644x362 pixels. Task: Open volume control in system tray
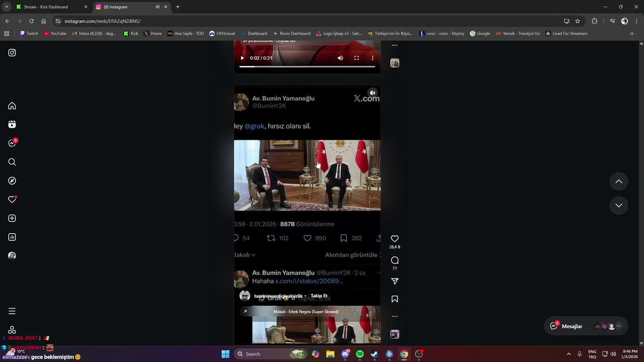click(x=613, y=354)
